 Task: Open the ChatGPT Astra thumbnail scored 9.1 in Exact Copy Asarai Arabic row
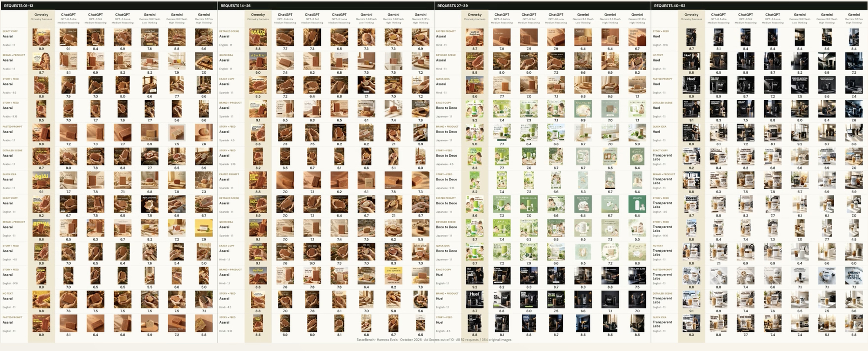tap(69, 38)
